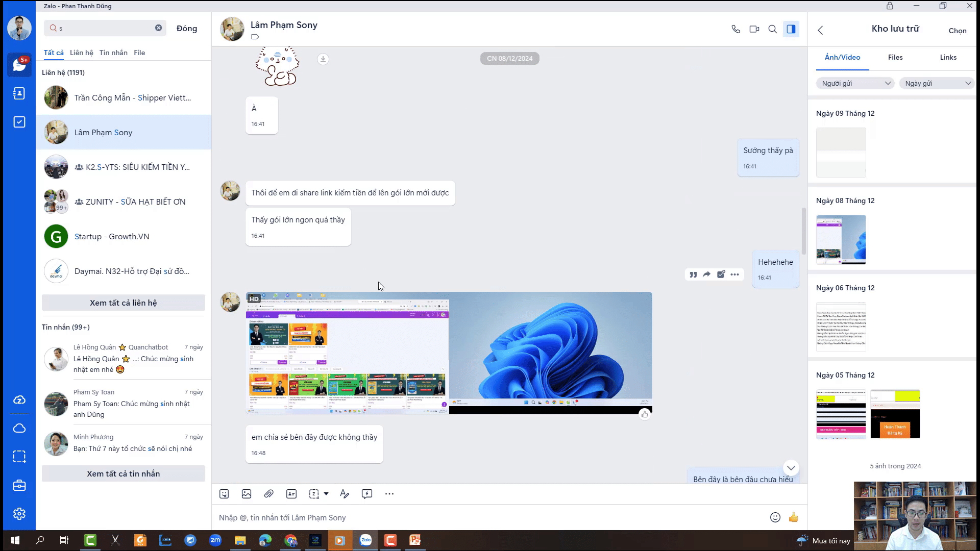Start a voice call with Lâm Phạm Sony
Image resolution: width=980 pixels, height=551 pixels.
736,29
